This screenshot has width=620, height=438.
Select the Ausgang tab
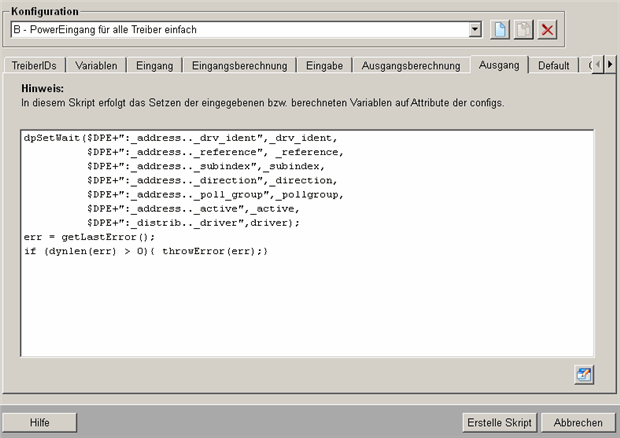[498, 66]
